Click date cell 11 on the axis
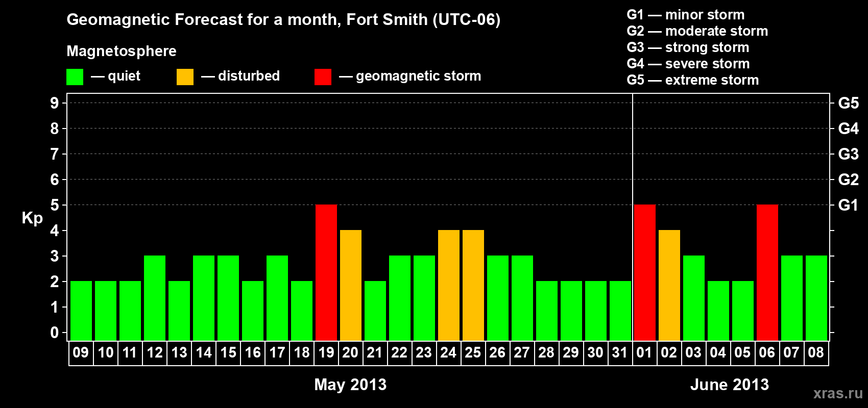The width and height of the screenshot is (868, 408). point(130,353)
